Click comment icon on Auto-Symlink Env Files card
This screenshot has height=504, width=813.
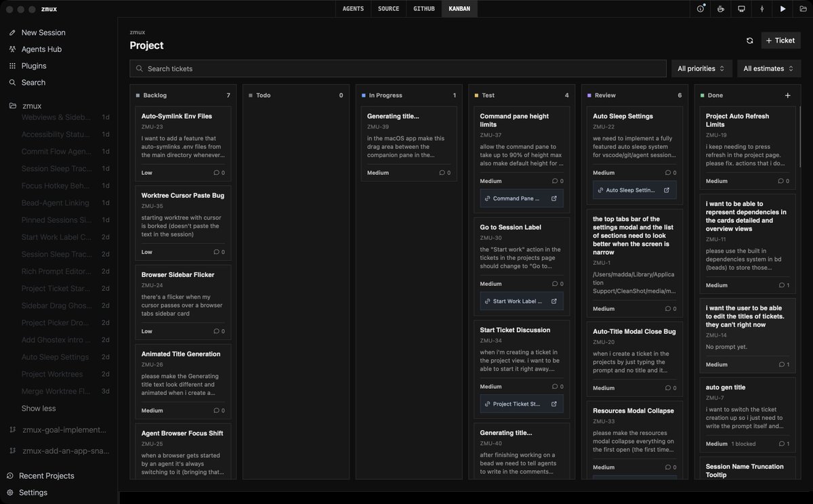click(x=216, y=173)
